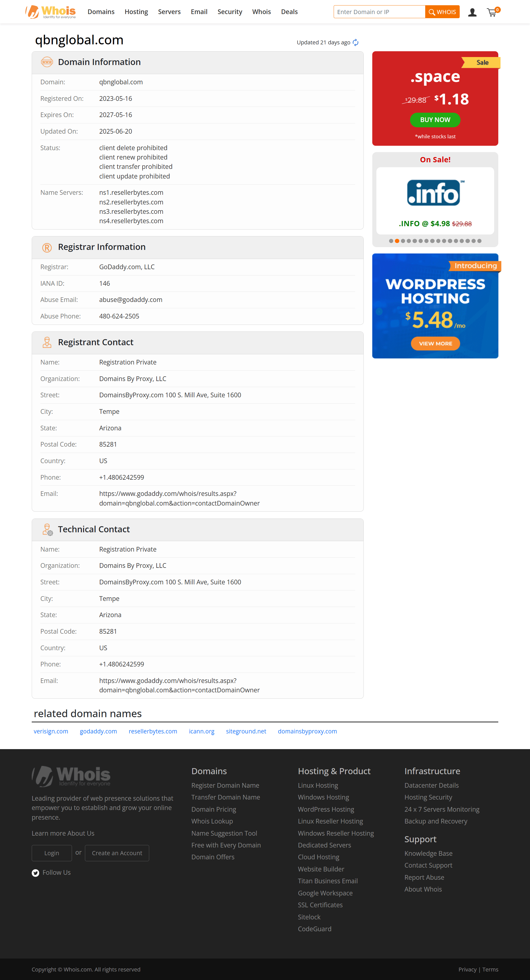Open Windows Hosting footer link
This screenshot has height=980, width=530.
tap(323, 797)
